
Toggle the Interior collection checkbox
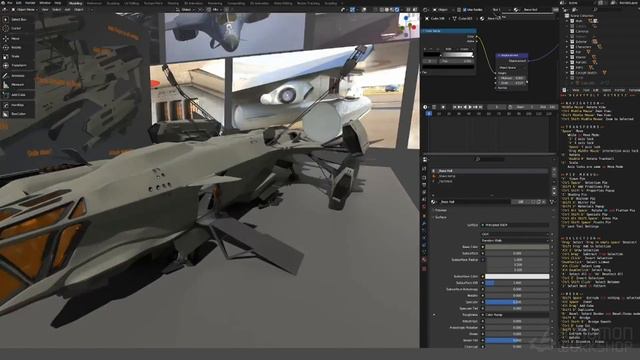coord(572,36)
